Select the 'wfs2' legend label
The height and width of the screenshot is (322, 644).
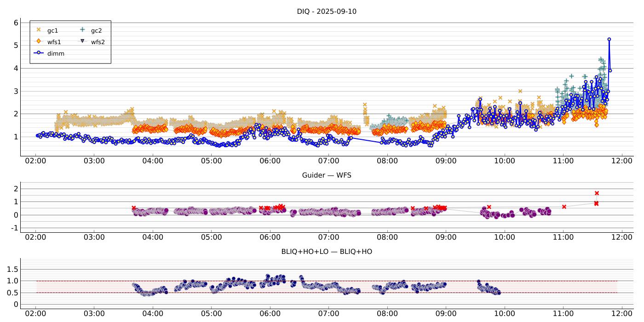98,42
